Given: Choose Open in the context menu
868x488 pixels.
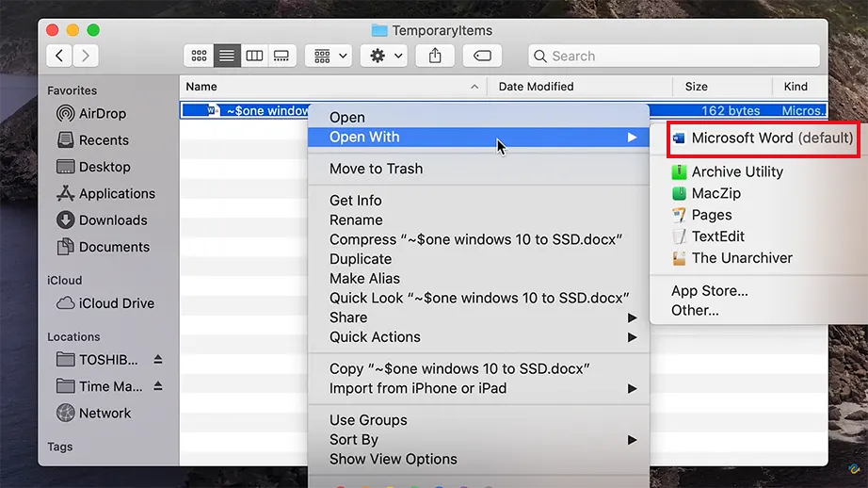Looking at the screenshot, I should point(478,118).
